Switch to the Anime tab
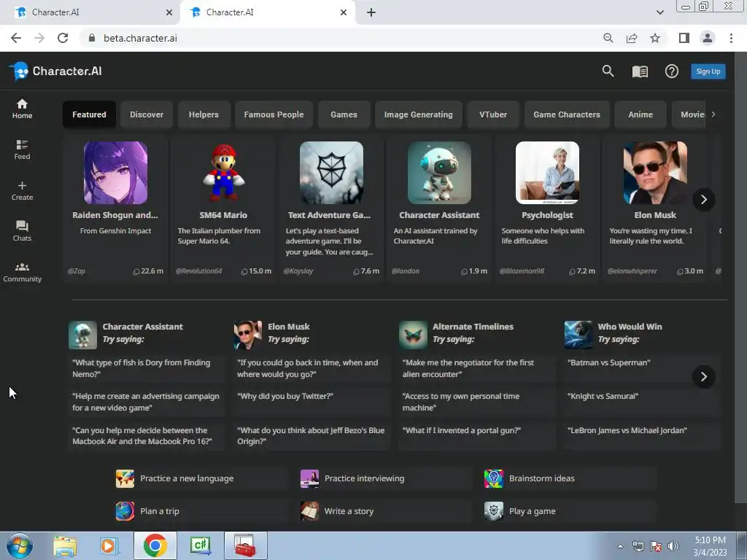Viewport: 747px width, 560px height. [640, 114]
